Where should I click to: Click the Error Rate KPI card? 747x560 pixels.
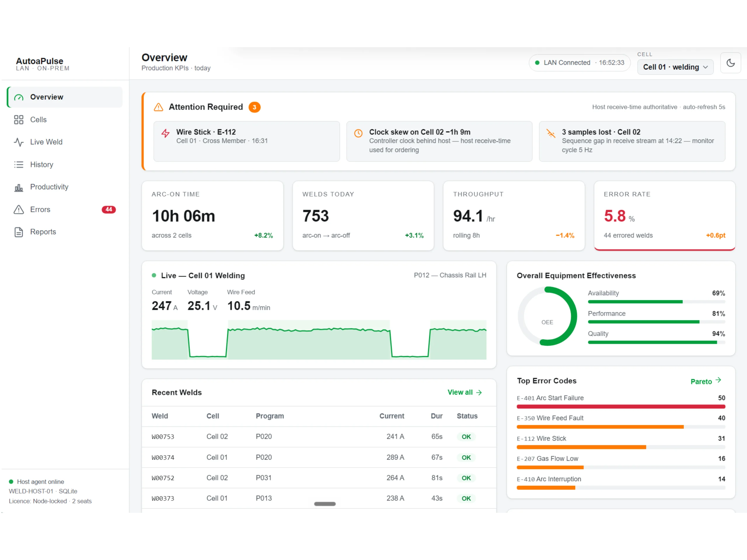pos(664,215)
